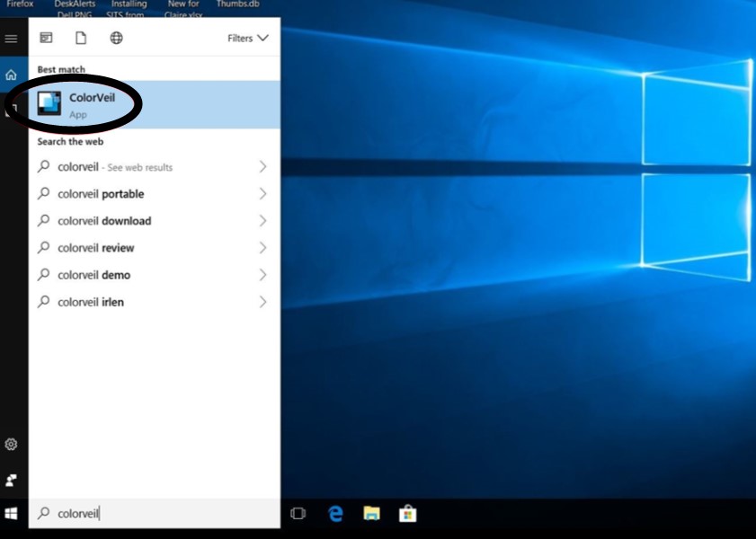This screenshot has height=539, width=756.
Task: Open the Windows Start button
Action: pyautogui.click(x=12, y=514)
